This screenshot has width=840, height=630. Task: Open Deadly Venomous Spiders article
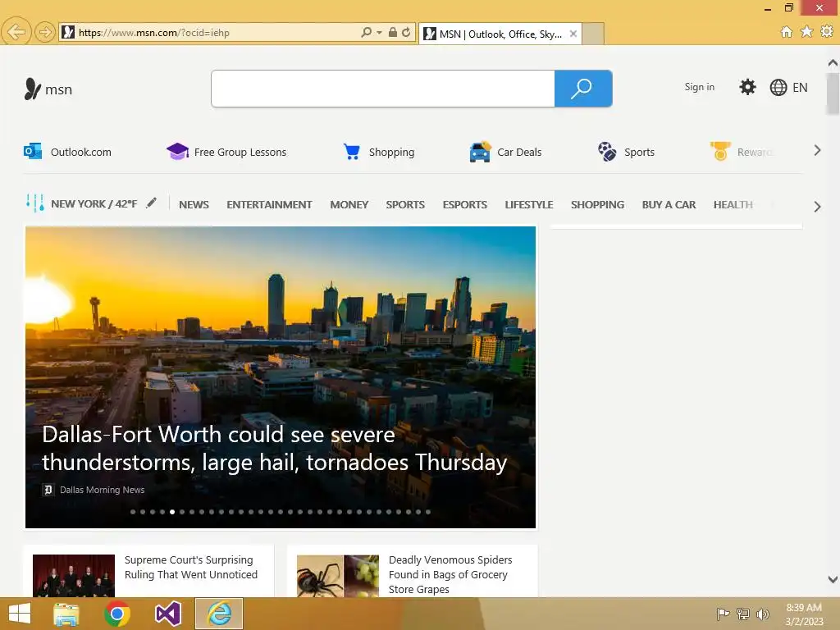450,574
